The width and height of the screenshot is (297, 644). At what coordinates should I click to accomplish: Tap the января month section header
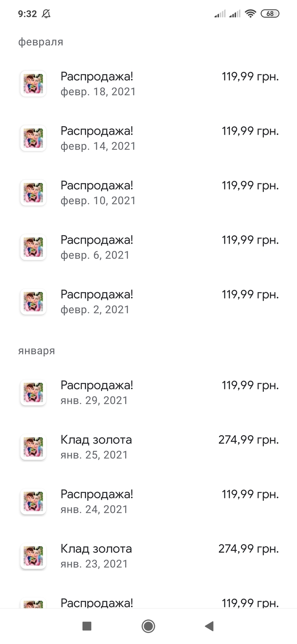(x=36, y=351)
